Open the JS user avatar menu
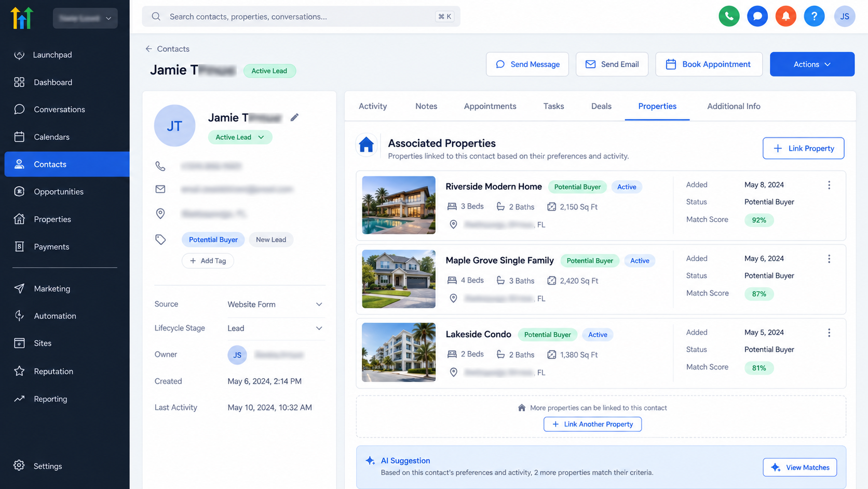Viewport: 868px width, 489px height. pyautogui.click(x=845, y=17)
